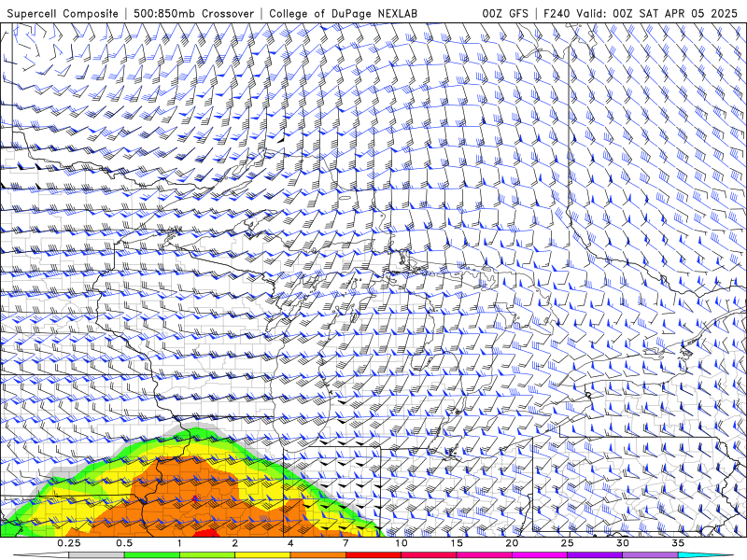747x560 pixels.
Task: Click the red legend segment between 7 and 10
Action: pos(373,555)
